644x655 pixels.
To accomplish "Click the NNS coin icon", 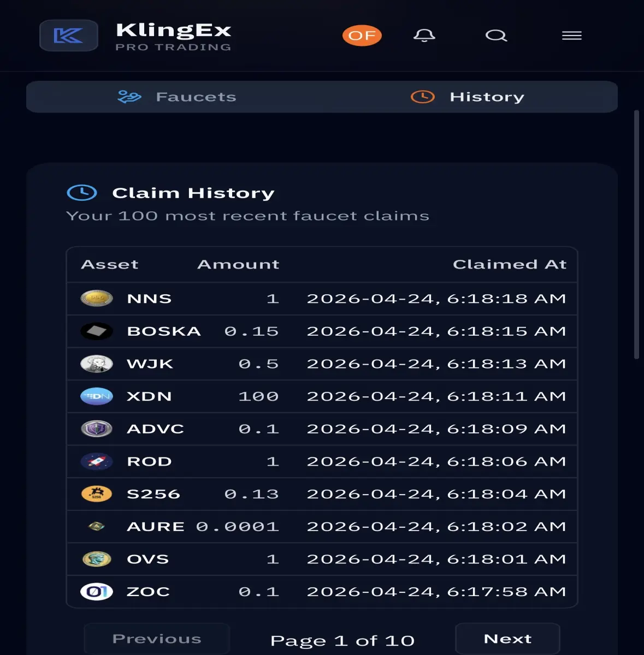I will point(97,299).
